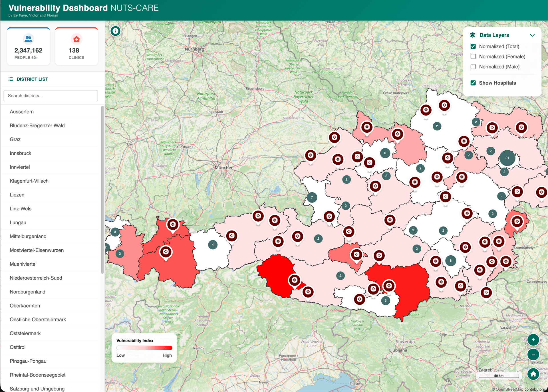Click the map info button

point(115,31)
